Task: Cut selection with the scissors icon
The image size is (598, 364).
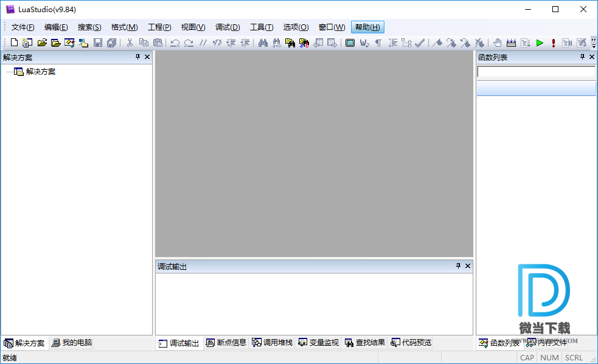Action: (x=130, y=43)
